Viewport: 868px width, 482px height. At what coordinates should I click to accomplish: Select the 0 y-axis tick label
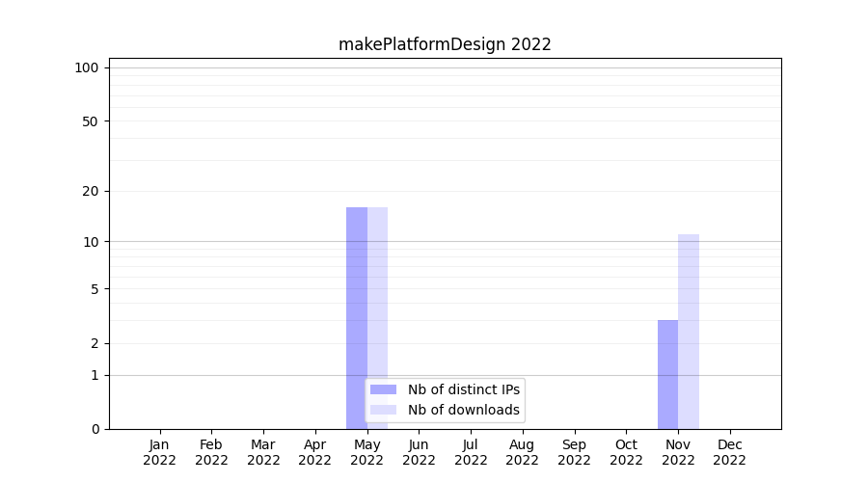pos(95,429)
